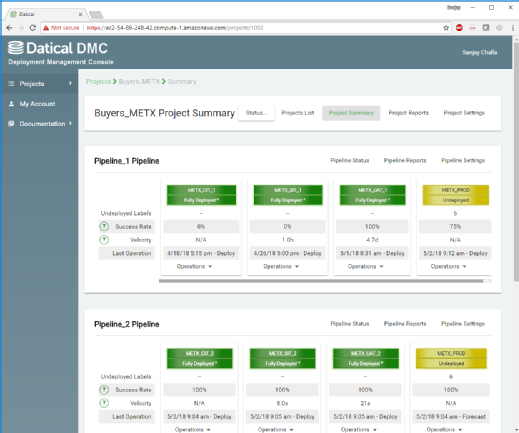Click the browser back arrow
The image size is (519, 433).
pos(9,28)
